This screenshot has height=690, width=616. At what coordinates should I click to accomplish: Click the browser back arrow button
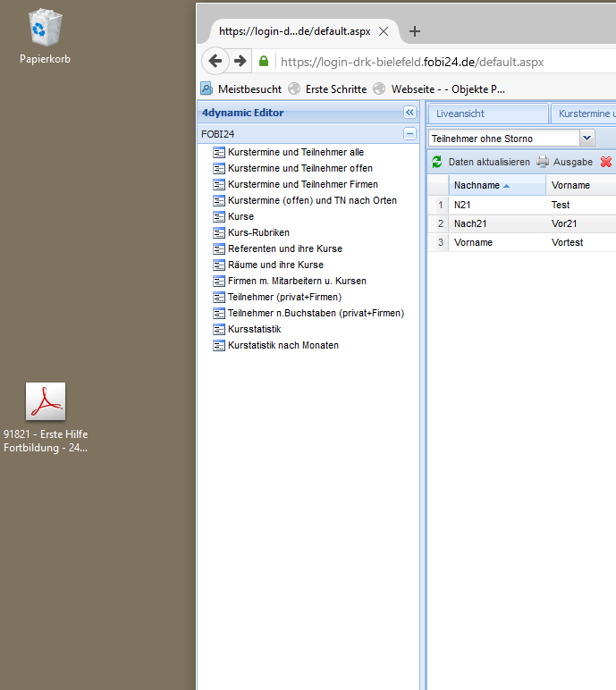click(x=215, y=61)
